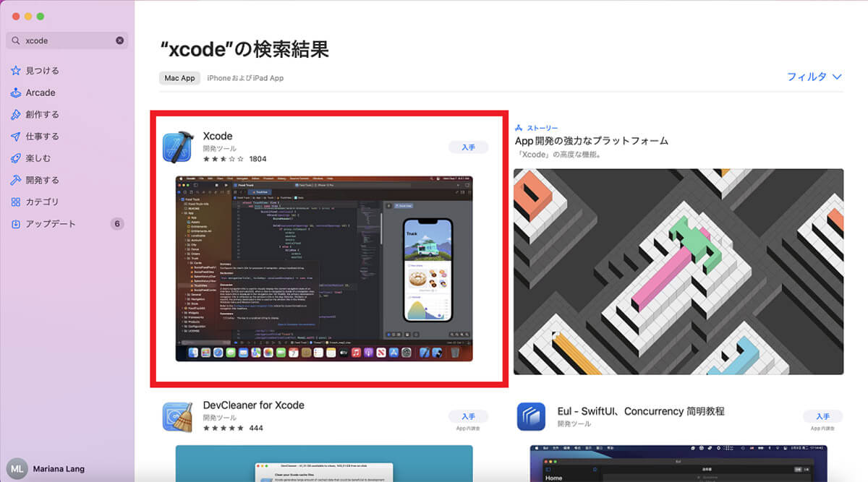Click 入手 button for Eul
Image resolution: width=868 pixels, height=482 pixels.
point(822,416)
